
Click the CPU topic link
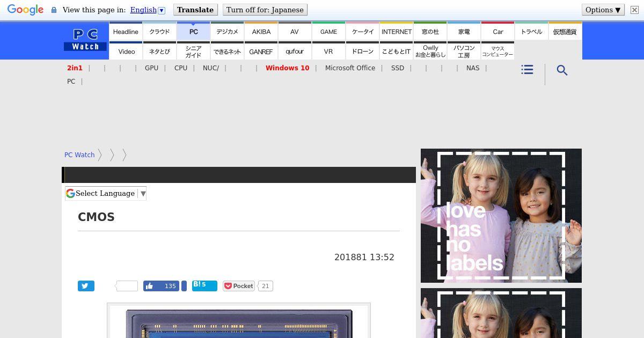click(181, 68)
